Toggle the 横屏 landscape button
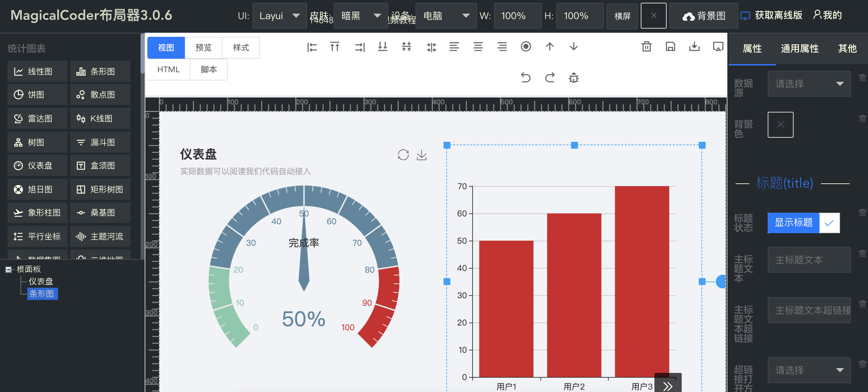868x392 pixels. pos(622,16)
